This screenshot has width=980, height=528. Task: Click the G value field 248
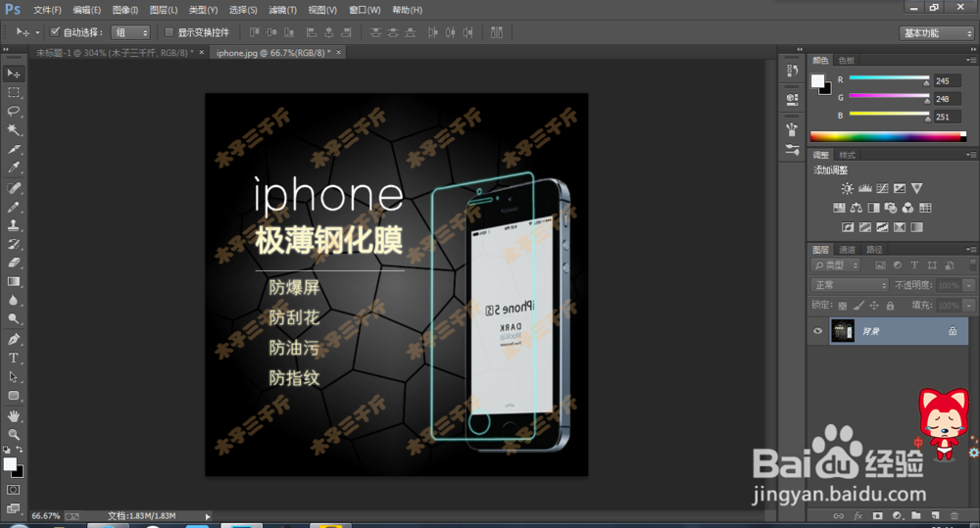click(948, 99)
